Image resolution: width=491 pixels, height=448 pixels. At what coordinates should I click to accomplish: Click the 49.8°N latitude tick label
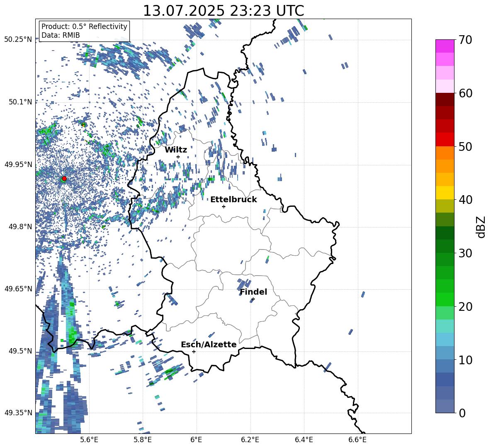click(21, 227)
